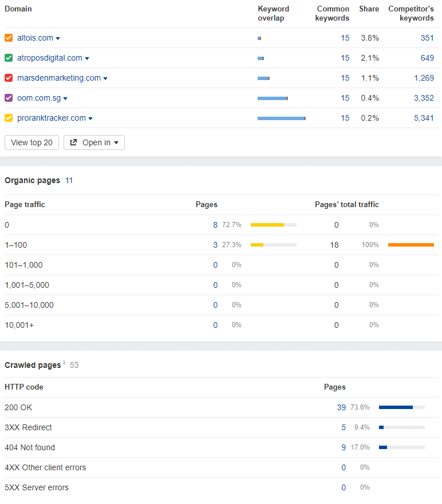Screen dimensions: 442x504
Task: Toggle the oom.com.sg checkbox
Action: 9,98
